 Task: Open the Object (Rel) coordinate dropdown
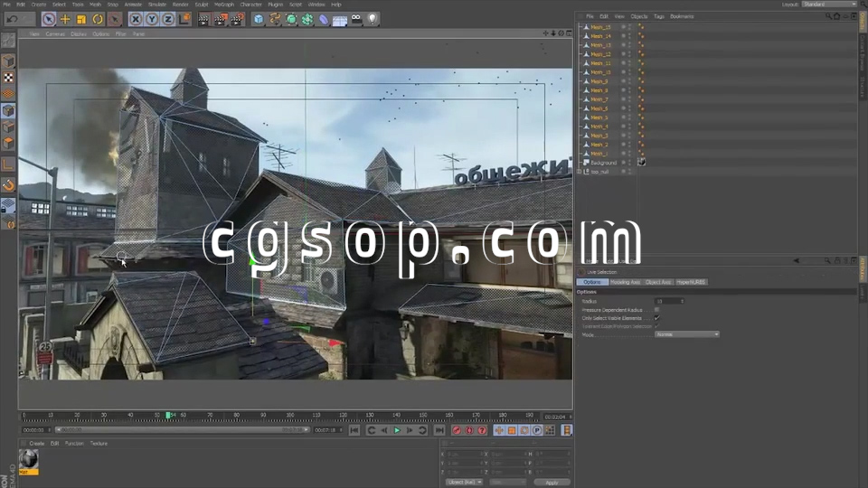click(x=464, y=483)
